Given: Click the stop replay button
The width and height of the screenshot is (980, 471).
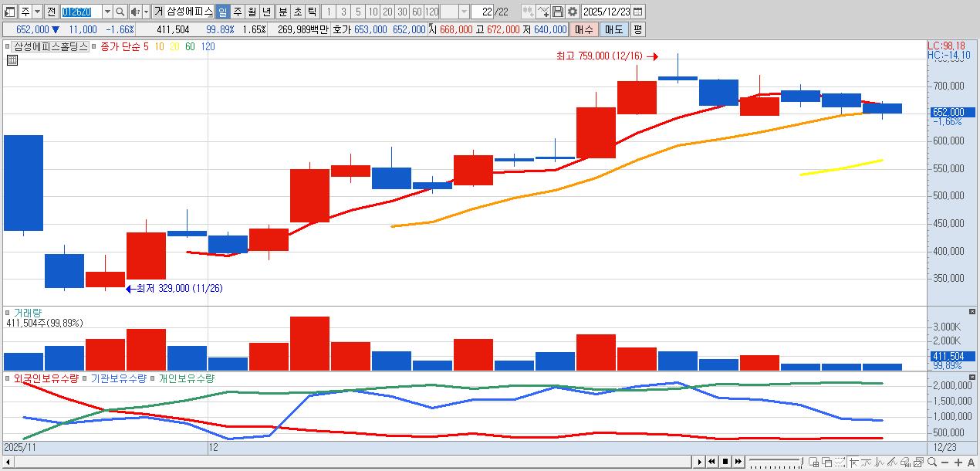Looking at the screenshot, I should [725, 462].
